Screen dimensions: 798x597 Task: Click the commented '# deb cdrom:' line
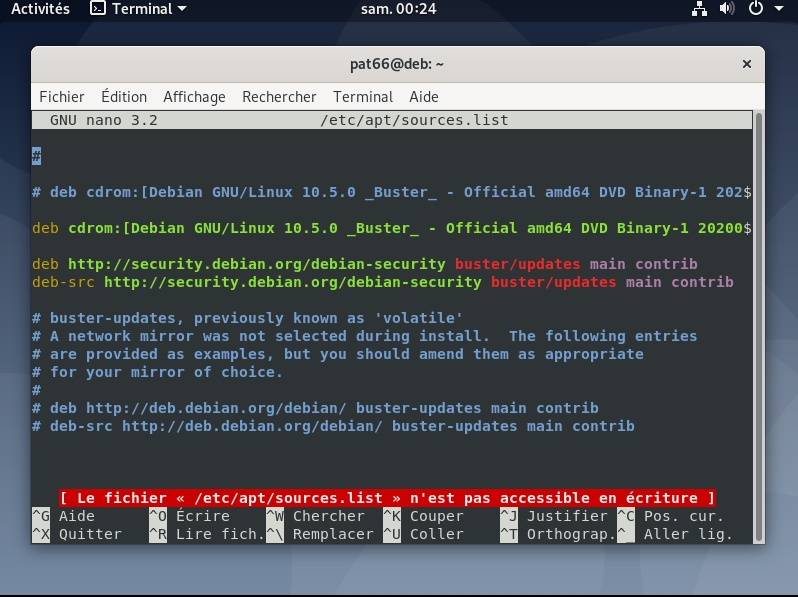tap(391, 192)
